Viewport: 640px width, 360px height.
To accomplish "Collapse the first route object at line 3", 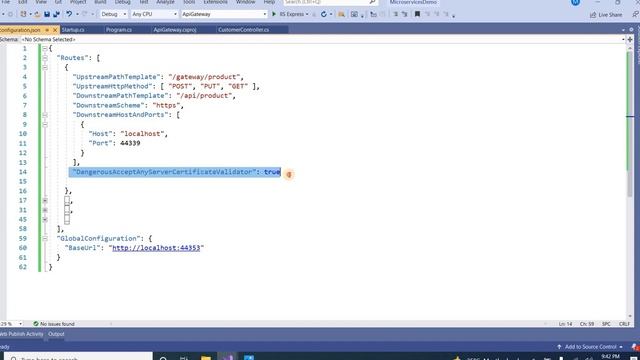I will point(45,67).
